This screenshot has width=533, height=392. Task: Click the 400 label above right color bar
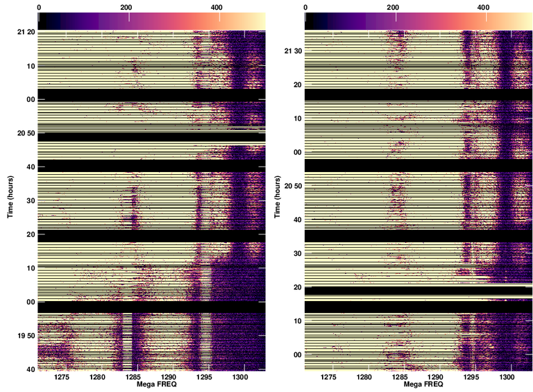(x=483, y=7)
